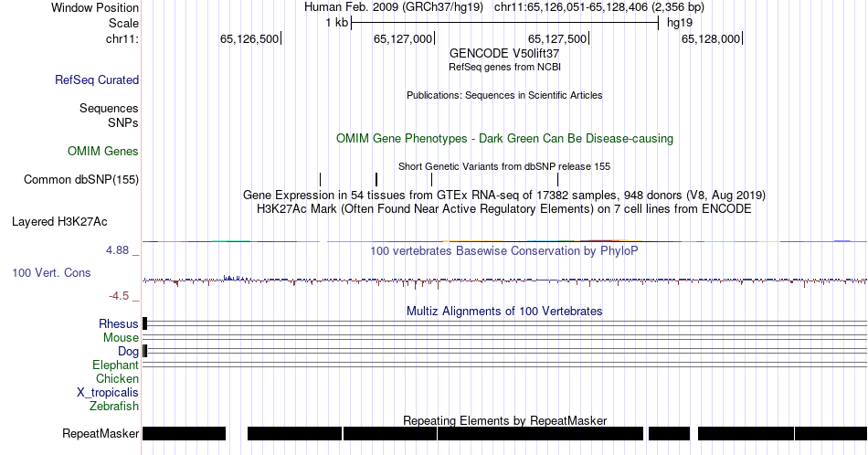Click Short Genetic Variants from dbSNP title
This screenshot has height=455, width=868.
click(x=504, y=166)
